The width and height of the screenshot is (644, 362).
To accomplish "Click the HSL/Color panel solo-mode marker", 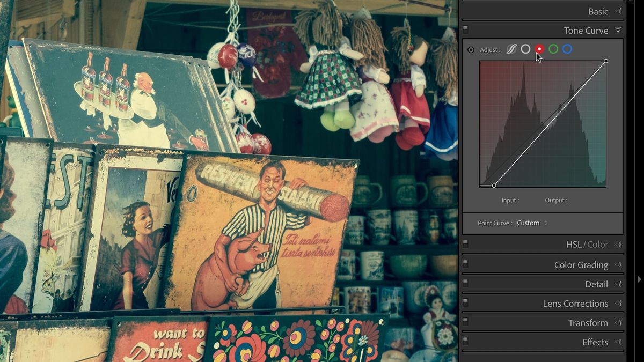I will point(465,243).
